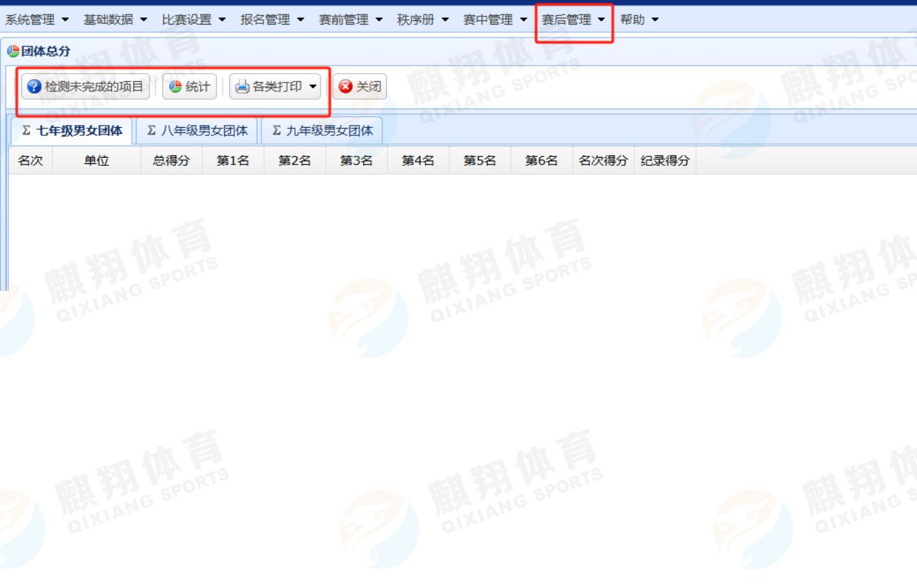Viewport: 917px width, 588px height.
Task: Open the 秩序册 menu
Action: 423,20
